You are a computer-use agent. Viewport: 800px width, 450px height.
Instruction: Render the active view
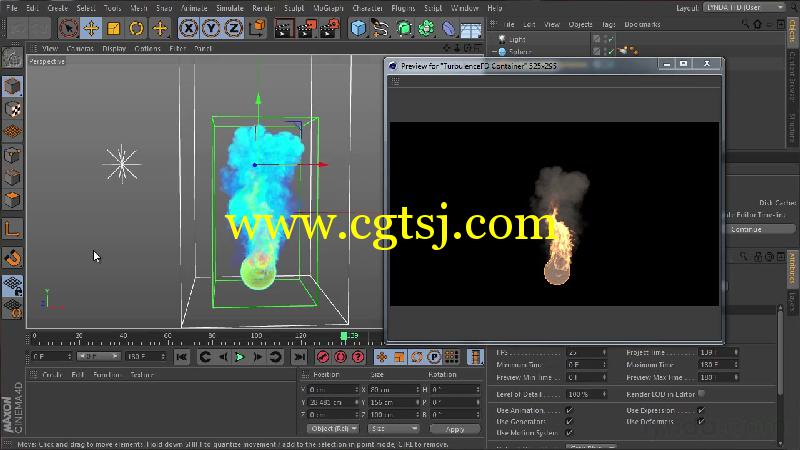coord(284,28)
